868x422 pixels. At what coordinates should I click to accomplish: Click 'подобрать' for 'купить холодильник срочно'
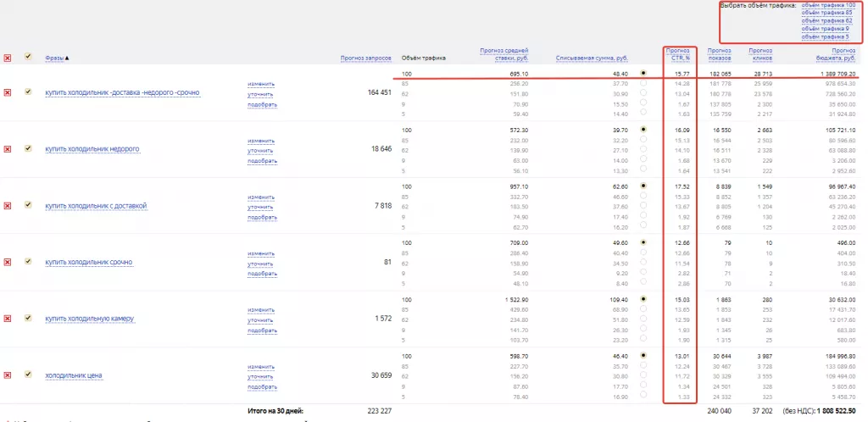[x=263, y=274]
